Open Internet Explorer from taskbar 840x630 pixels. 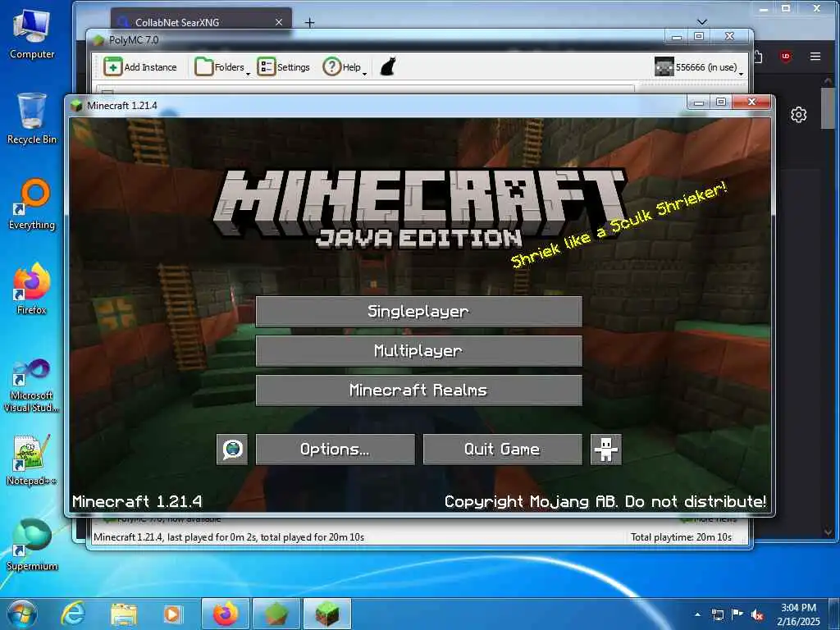pos(73,614)
